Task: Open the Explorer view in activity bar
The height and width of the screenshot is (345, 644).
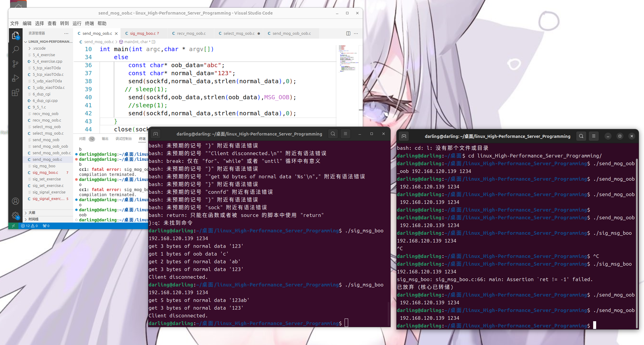Action: 15,36
